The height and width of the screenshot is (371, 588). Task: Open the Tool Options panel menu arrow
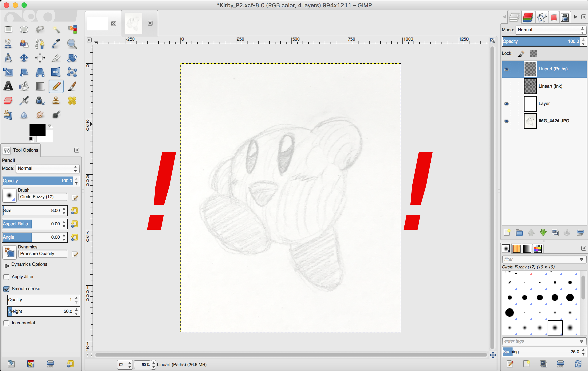pos(77,150)
